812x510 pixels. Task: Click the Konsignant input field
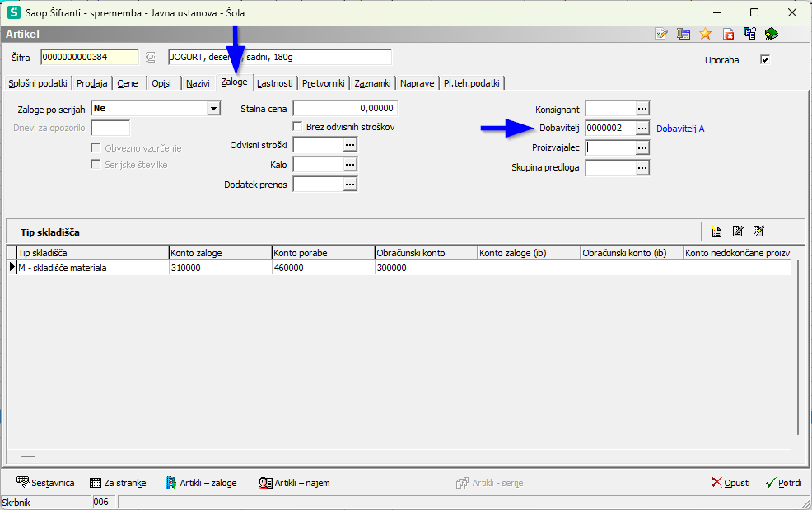pyautogui.click(x=610, y=108)
